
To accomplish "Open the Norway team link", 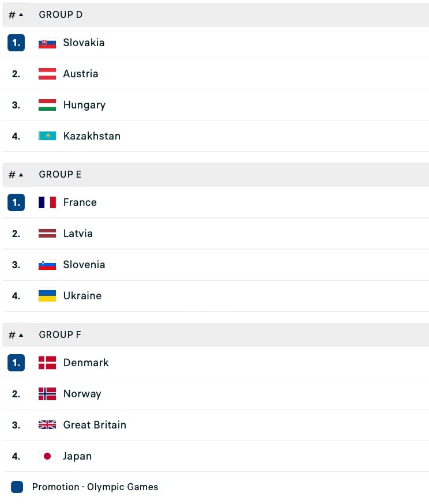I will pos(82,394).
